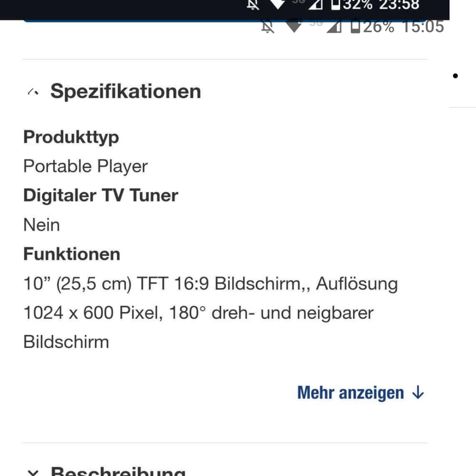Select the Funktionen label
This screenshot has height=476, width=476.
pyautogui.click(x=72, y=254)
